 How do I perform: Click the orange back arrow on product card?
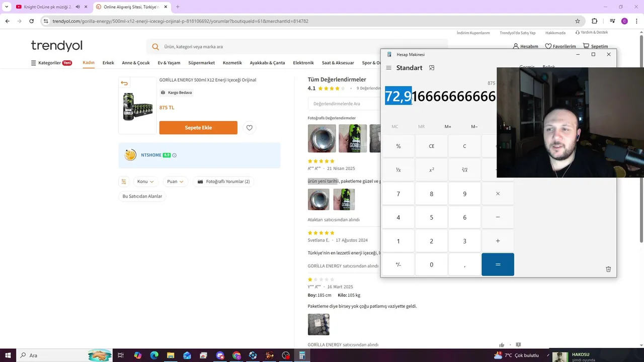(x=124, y=83)
